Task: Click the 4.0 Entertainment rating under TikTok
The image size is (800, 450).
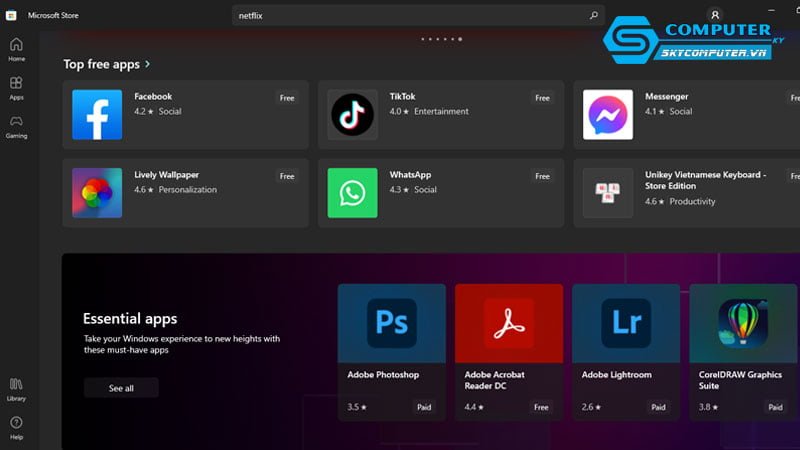Action: [429, 111]
